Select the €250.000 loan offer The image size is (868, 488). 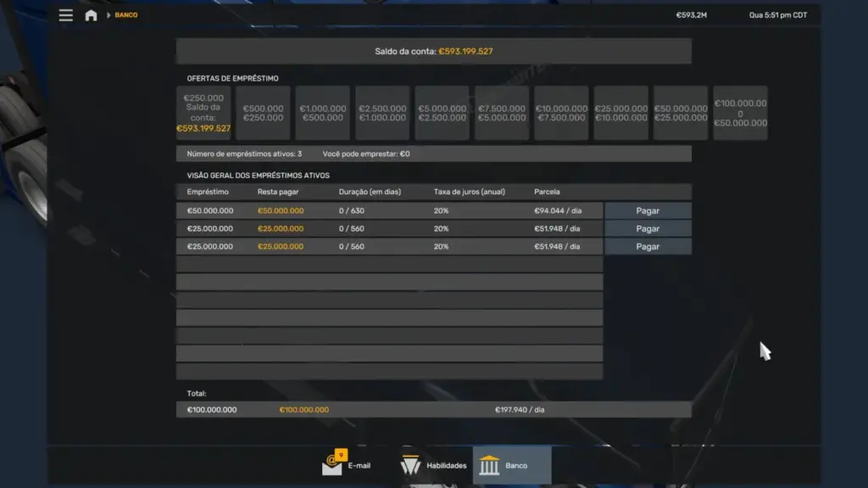pyautogui.click(x=203, y=113)
